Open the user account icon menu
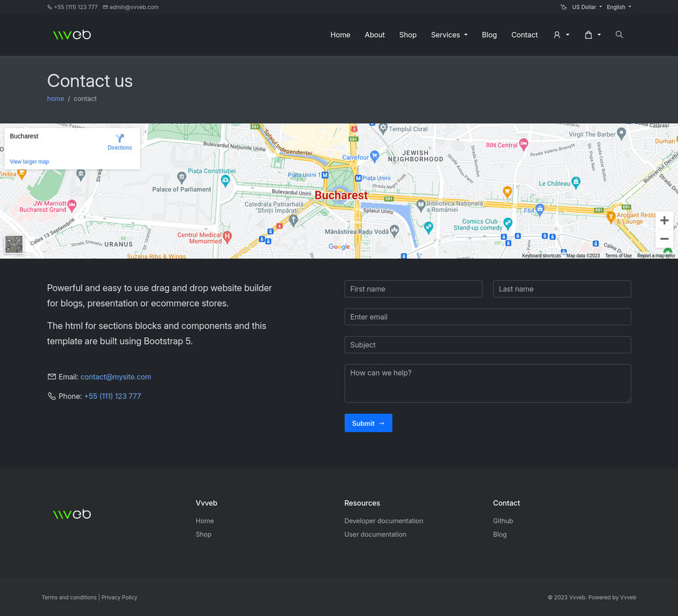 pos(557,34)
